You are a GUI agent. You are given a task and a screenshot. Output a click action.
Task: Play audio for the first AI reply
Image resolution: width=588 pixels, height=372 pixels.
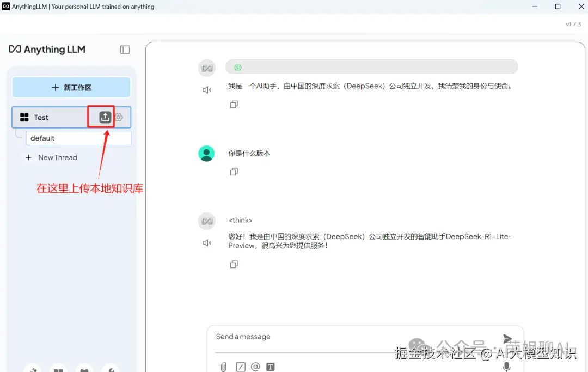pyautogui.click(x=207, y=90)
